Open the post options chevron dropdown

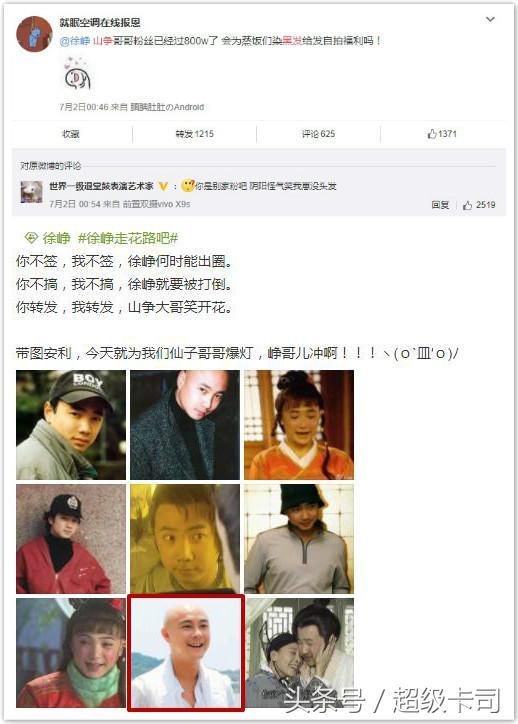tap(490, 19)
